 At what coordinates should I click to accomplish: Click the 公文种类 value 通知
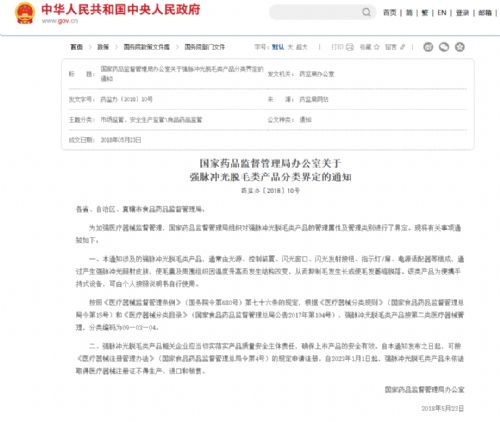click(305, 120)
